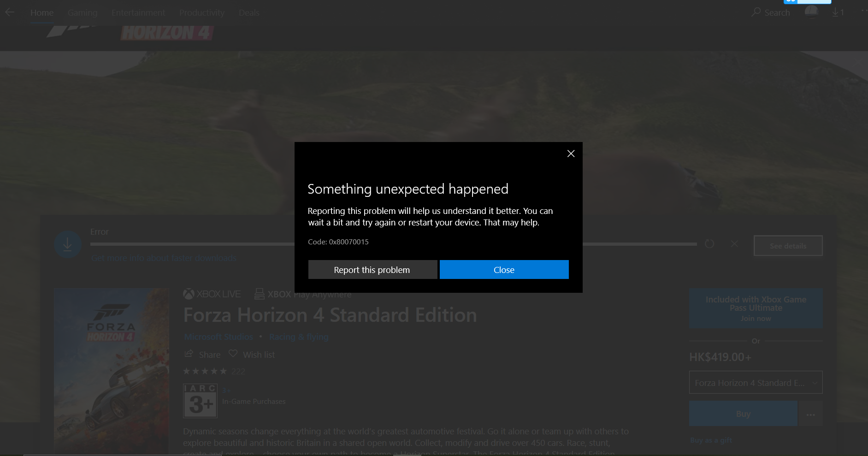The height and width of the screenshot is (456, 868).
Task: Click the 3+ rating link
Action: click(226, 391)
